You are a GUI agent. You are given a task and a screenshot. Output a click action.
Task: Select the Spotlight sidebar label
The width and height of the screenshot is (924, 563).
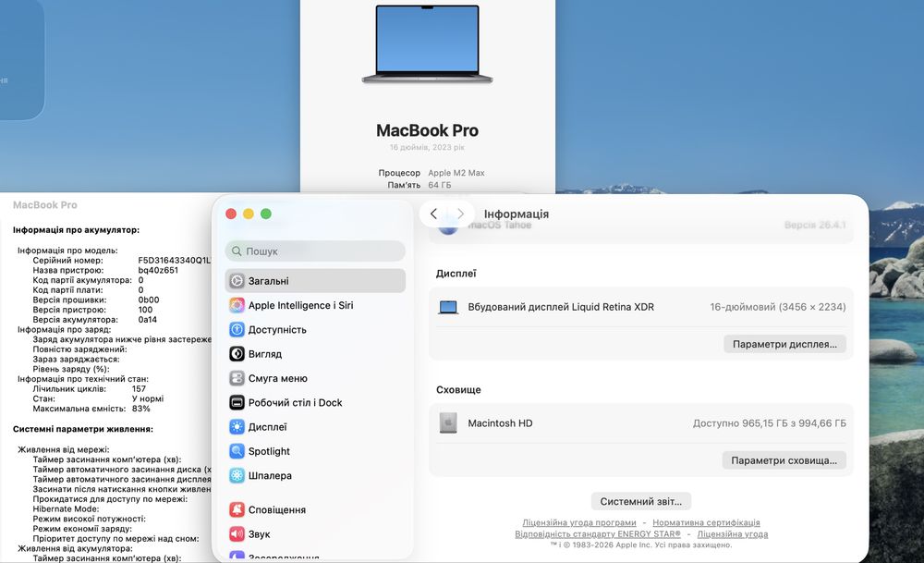point(269,451)
